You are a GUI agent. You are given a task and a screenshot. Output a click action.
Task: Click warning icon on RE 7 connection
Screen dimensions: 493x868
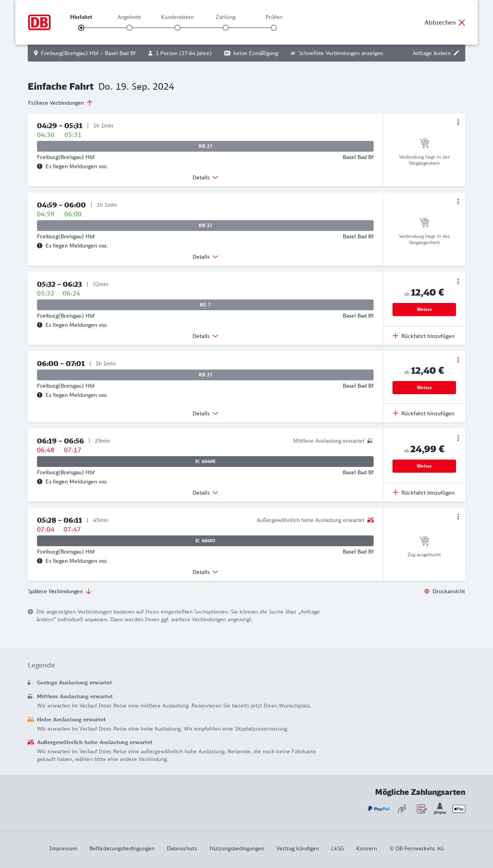click(40, 325)
